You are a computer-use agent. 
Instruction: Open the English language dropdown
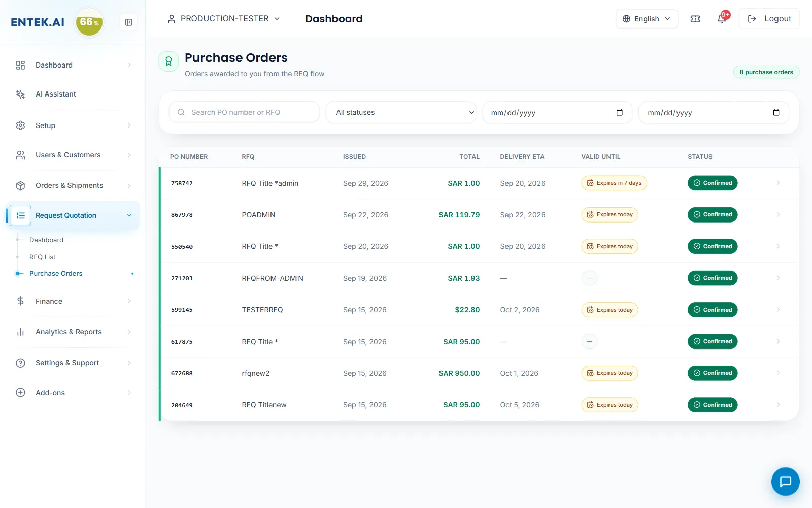click(647, 19)
